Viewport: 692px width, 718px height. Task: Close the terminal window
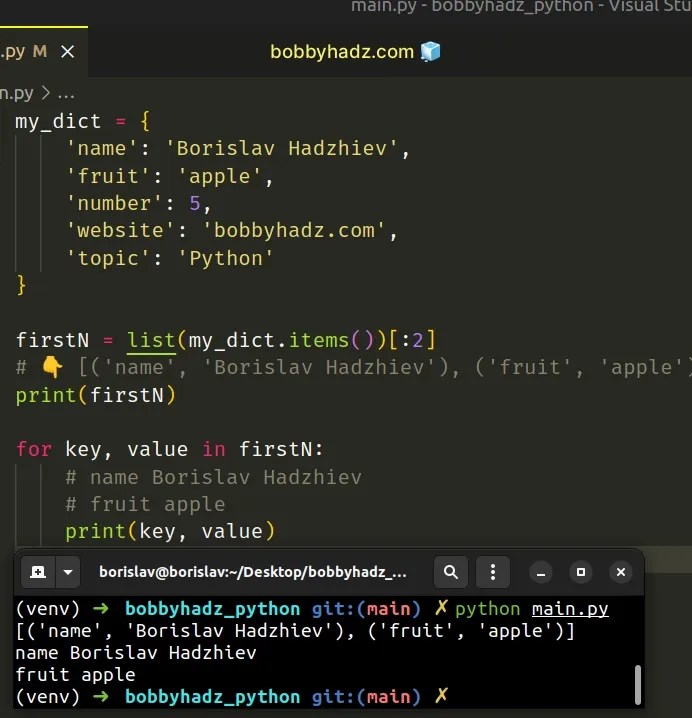(621, 572)
